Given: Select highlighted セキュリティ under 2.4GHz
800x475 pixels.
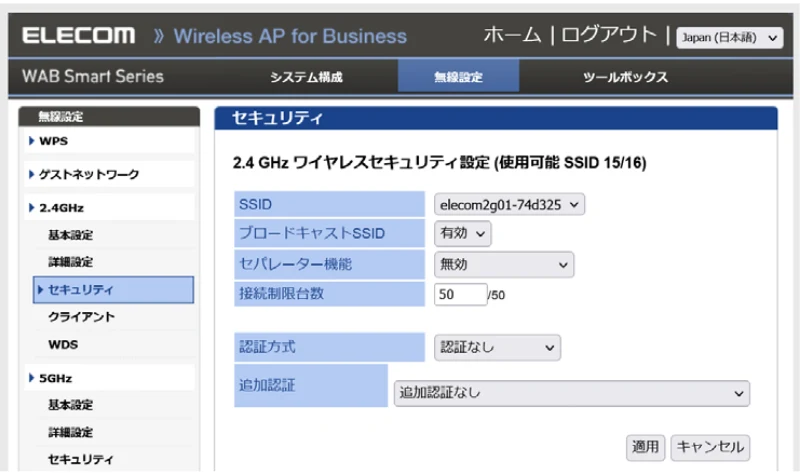Looking at the screenshot, I should tap(113, 290).
